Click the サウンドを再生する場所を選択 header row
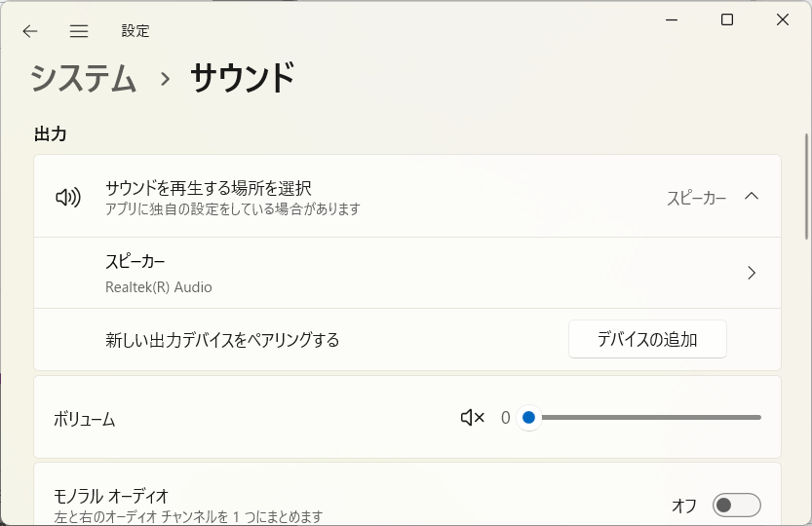812x526 pixels. click(x=407, y=196)
